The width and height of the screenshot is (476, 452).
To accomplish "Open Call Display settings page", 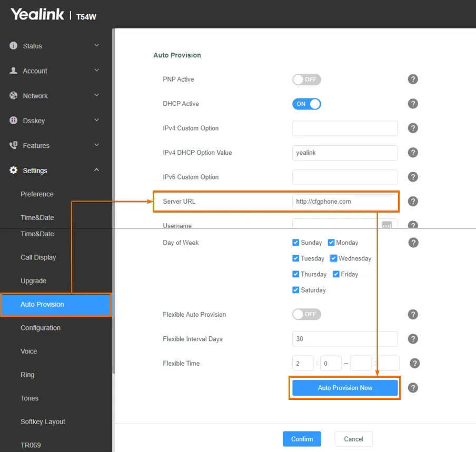I will [38, 257].
